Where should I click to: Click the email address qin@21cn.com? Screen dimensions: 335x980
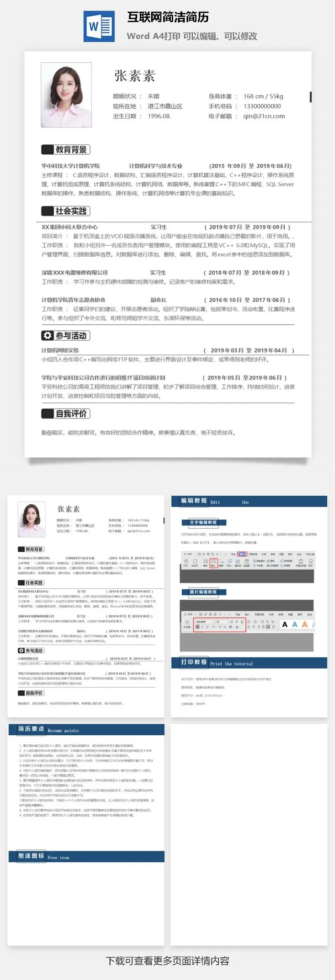tap(264, 116)
